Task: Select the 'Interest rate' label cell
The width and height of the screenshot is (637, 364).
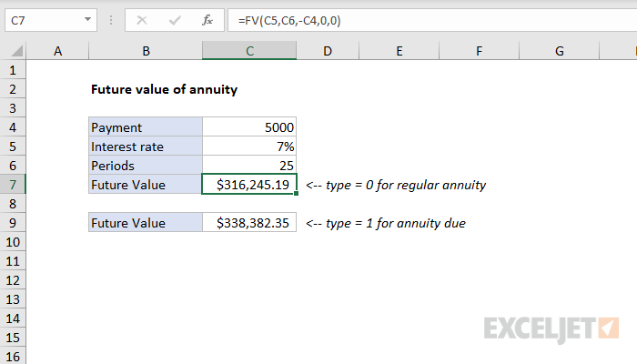Action: 146,147
